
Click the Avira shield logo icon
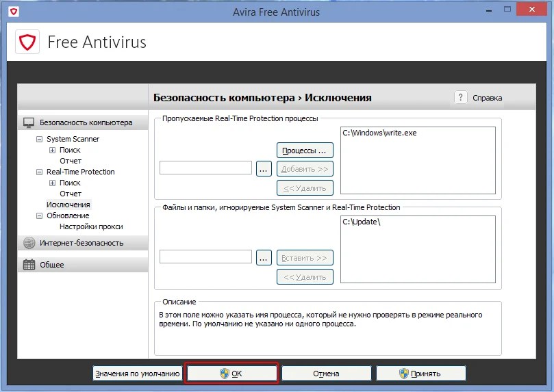pyautogui.click(x=28, y=42)
